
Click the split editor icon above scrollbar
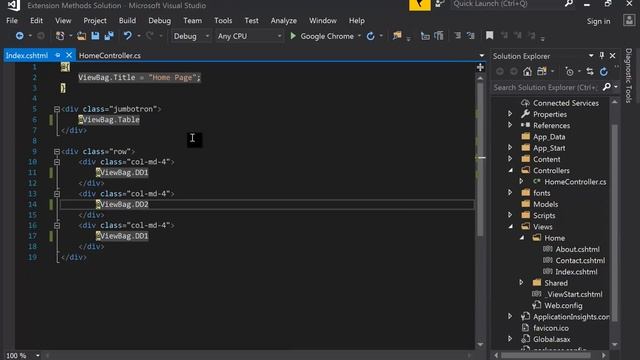point(480,67)
